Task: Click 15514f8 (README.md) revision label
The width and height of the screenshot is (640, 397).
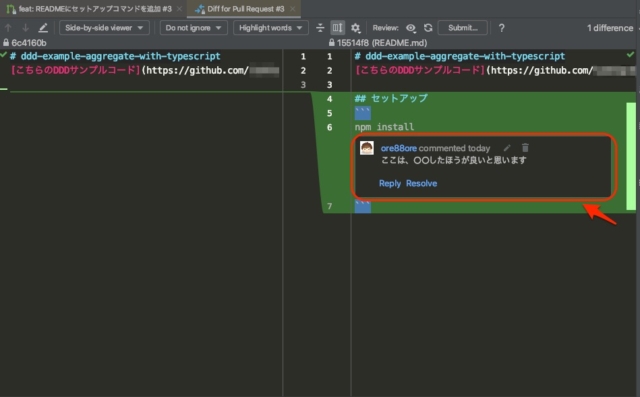Action: pos(382,43)
